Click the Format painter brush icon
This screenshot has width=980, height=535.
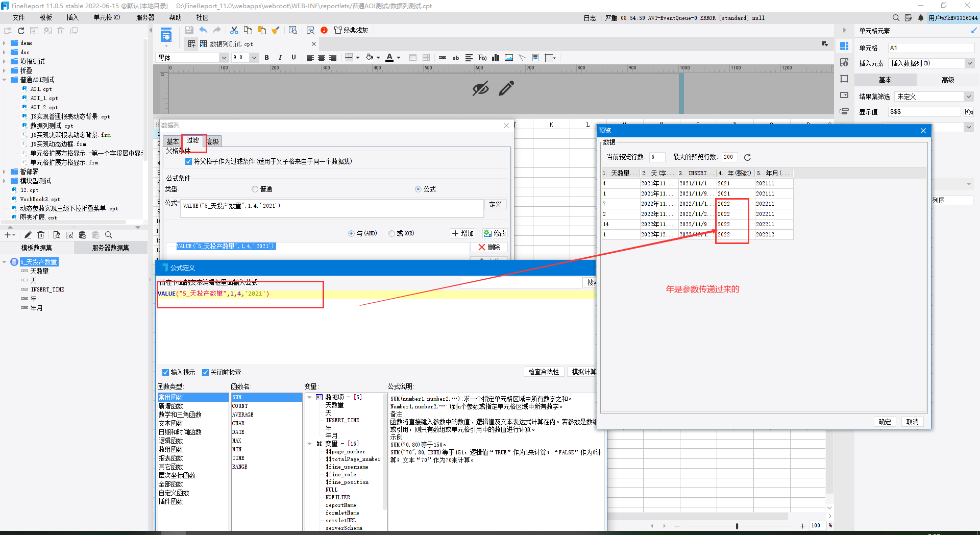click(x=276, y=30)
